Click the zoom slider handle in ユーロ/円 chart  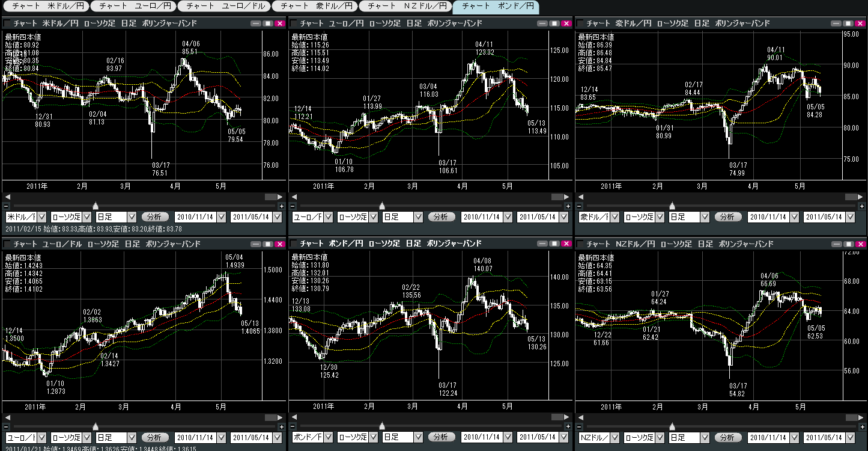tap(382, 206)
